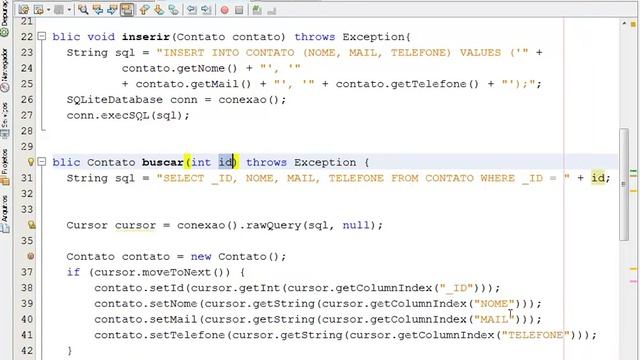
Task: Click gutter warning icon beside new Contato line
Action: pos(31,256)
